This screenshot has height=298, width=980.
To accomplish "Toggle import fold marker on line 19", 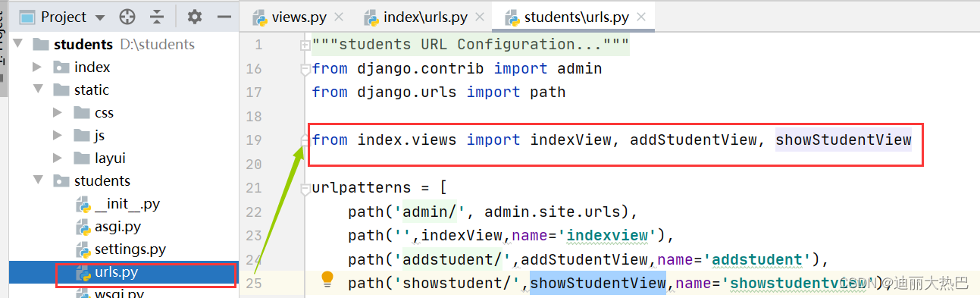I will 305,140.
